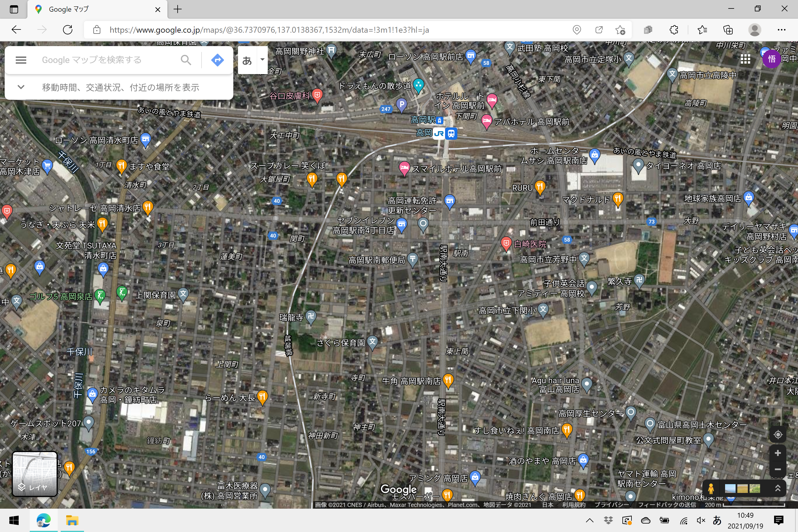The image size is (798, 532).
Task: Open the 利用規約 terms link
Action: click(x=574, y=505)
